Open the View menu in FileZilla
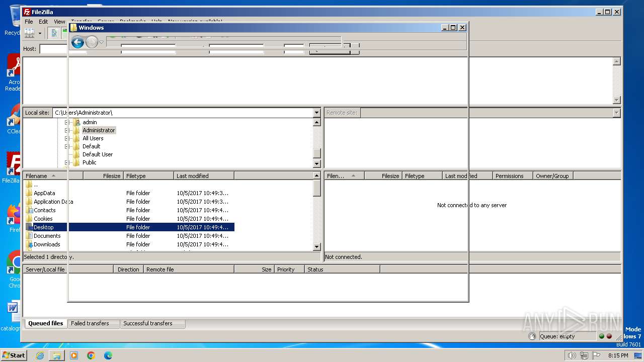This screenshot has width=644, height=362. tap(59, 22)
